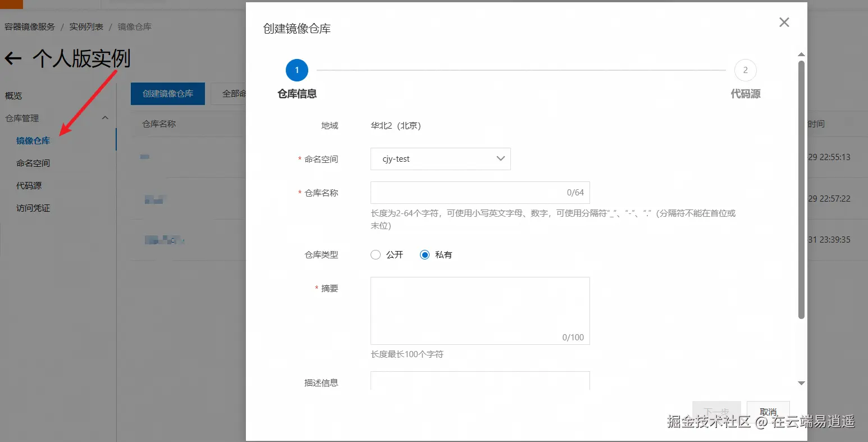Open the 命名空间 dropdown showing cjy-test
Viewport: 868px width, 442px height.
[441, 159]
